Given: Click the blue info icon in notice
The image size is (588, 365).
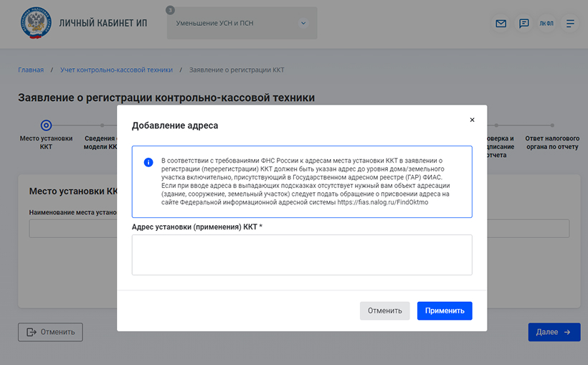Looking at the screenshot, I should 148,162.
